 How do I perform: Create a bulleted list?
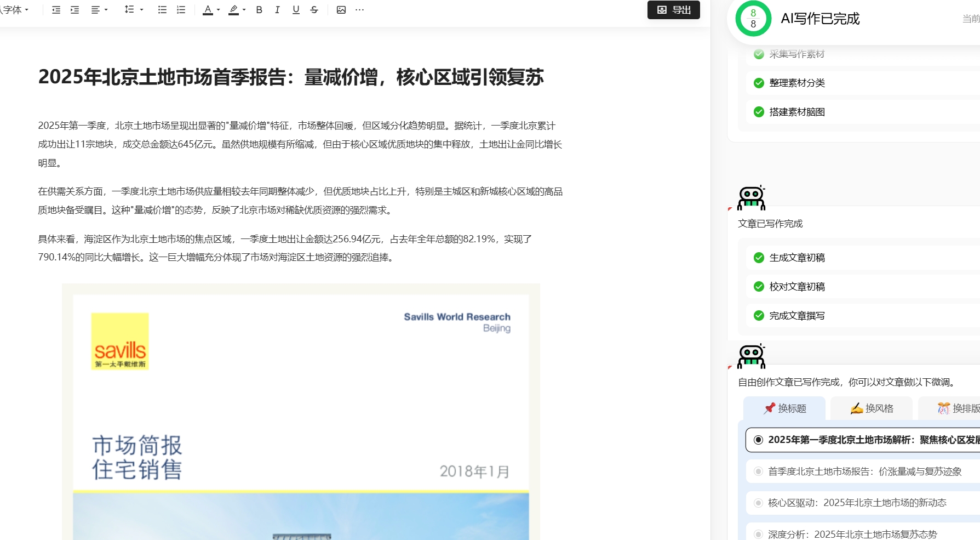tap(162, 10)
